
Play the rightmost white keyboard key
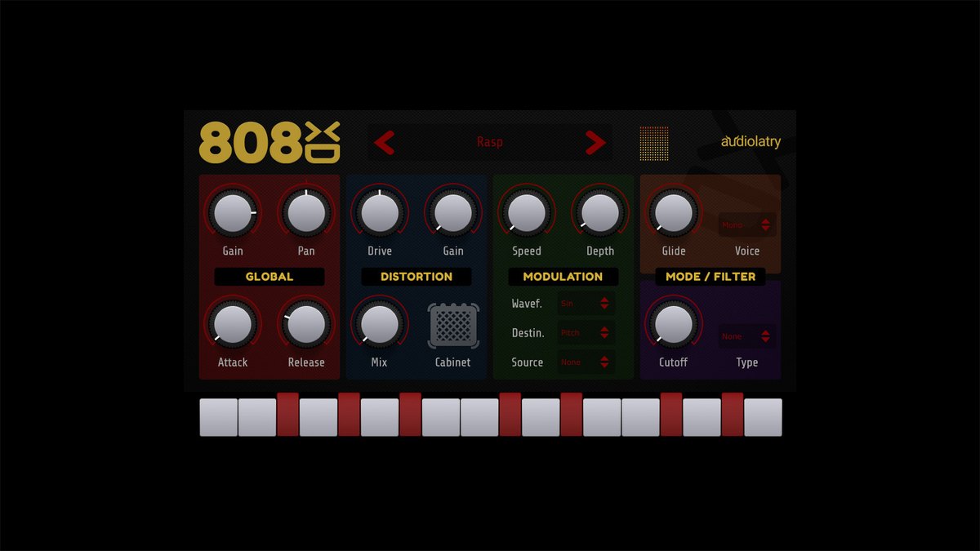[763, 417]
